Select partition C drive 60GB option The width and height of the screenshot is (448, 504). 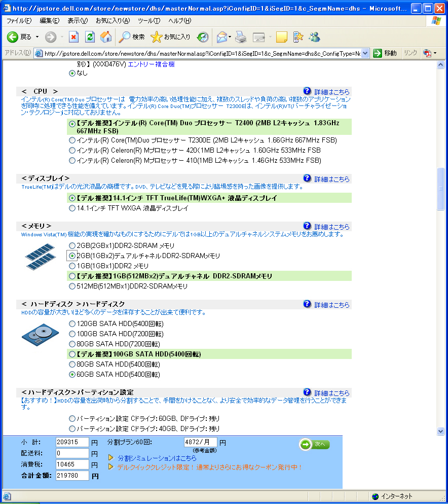coord(72,418)
